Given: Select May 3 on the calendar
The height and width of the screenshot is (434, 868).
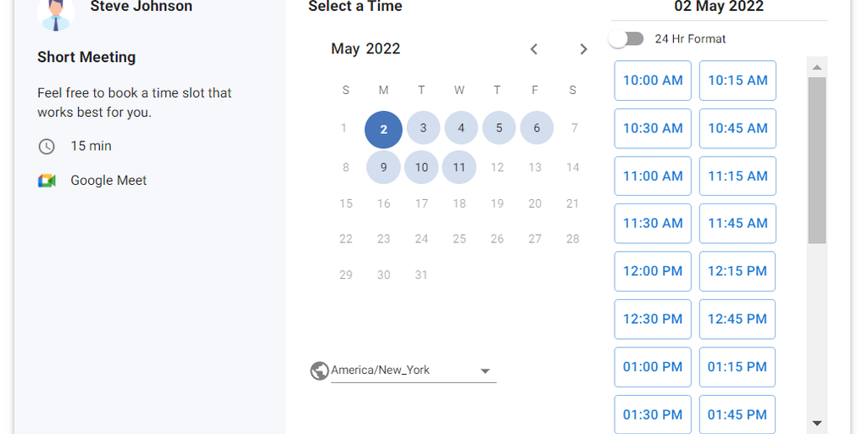Looking at the screenshot, I should [422, 129].
